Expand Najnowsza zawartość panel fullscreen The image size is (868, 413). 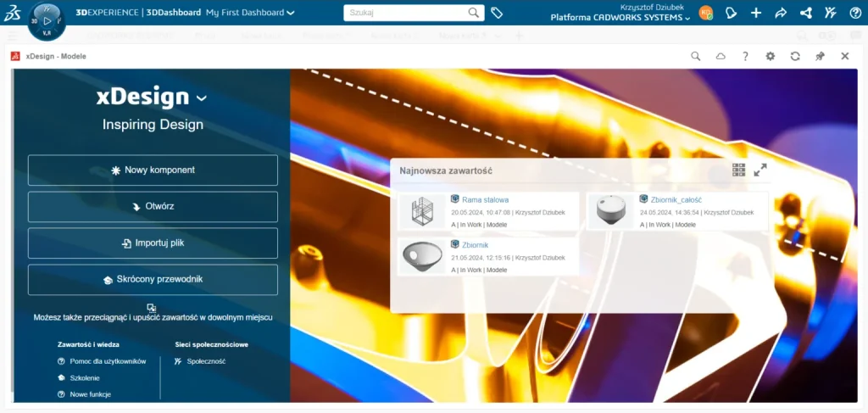(760, 170)
